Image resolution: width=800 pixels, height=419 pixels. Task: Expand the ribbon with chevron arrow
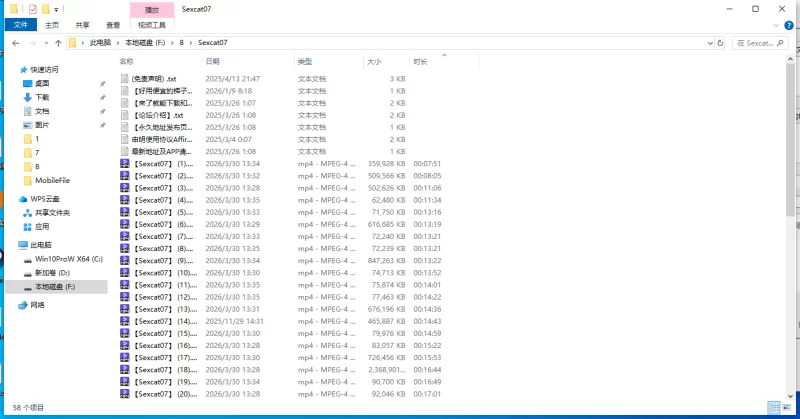776,25
